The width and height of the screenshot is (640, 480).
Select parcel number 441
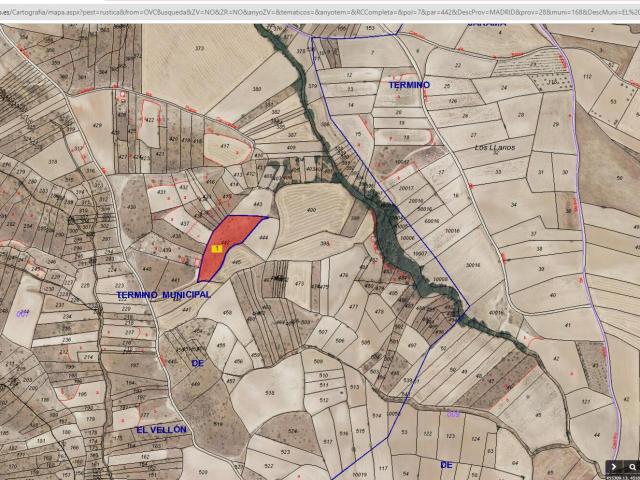176,280
